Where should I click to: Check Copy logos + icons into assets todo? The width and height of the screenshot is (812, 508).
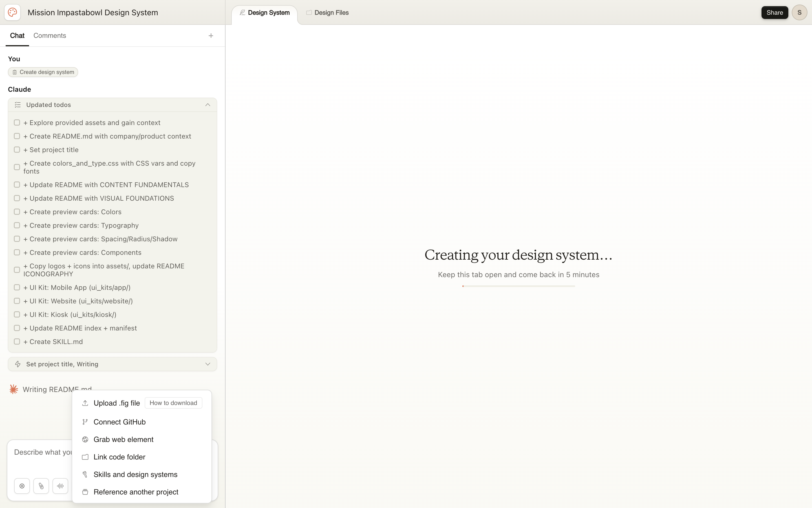(17, 270)
